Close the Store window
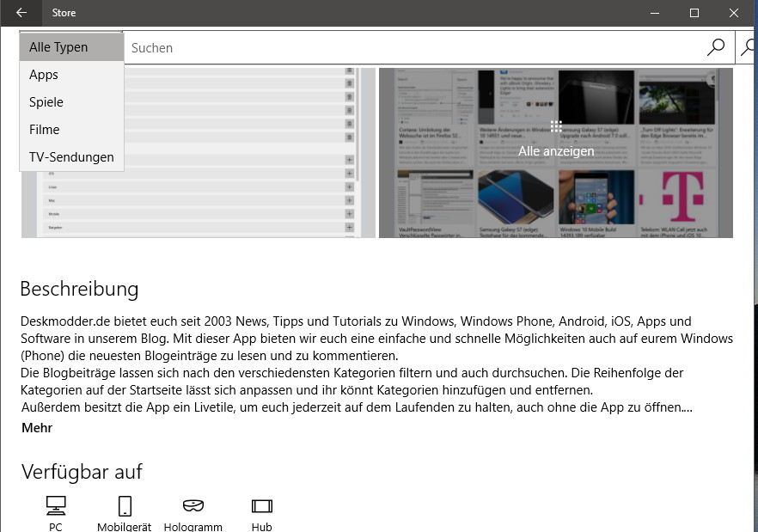 (x=734, y=13)
